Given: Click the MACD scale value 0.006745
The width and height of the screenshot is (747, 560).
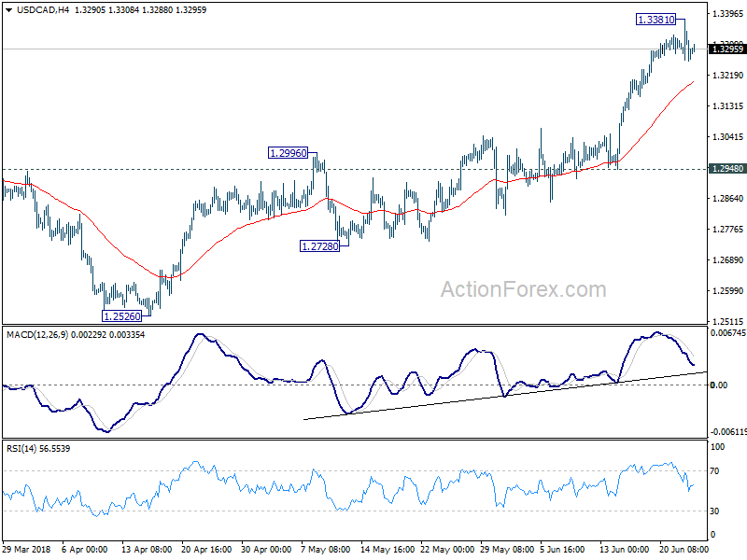Looking at the screenshot, I should tap(728, 333).
